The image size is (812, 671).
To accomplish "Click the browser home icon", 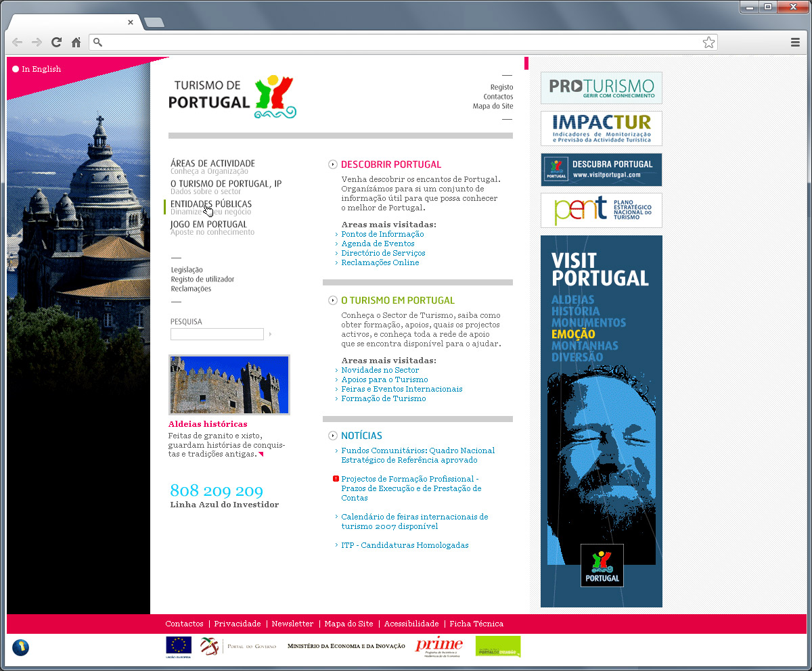I will (76, 43).
